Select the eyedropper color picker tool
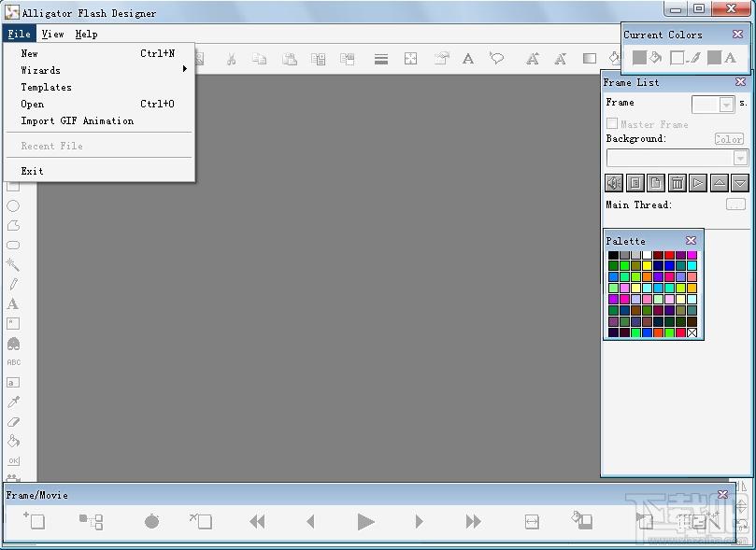Viewport: 756px width, 550px height. pyautogui.click(x=13, y=402)
